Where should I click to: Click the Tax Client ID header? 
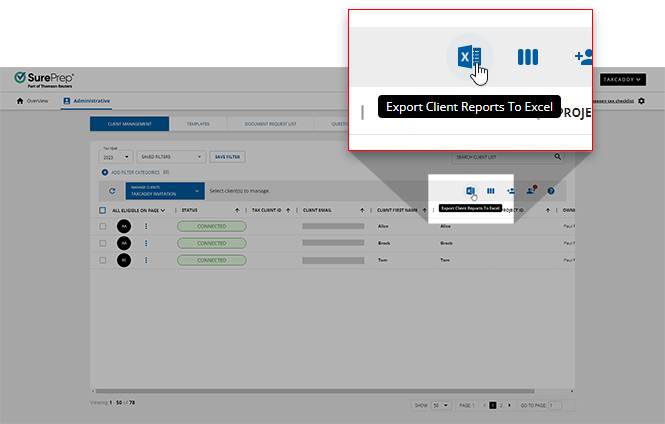tap(266, 210)
